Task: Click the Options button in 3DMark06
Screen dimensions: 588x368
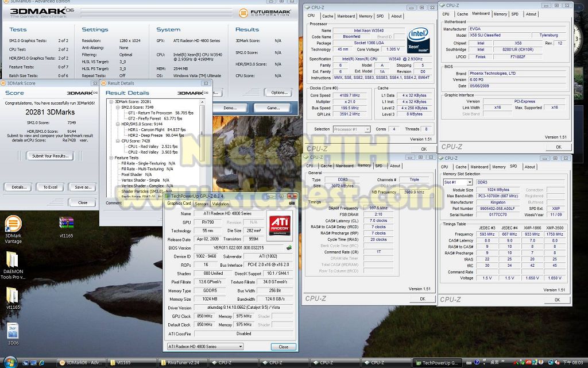Action: coord(278,93)
